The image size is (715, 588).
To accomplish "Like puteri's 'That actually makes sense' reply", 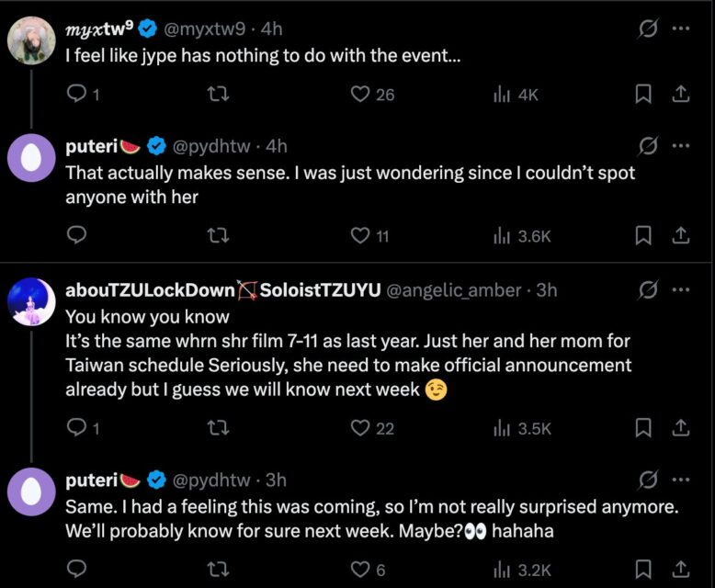I will point(369,235).
